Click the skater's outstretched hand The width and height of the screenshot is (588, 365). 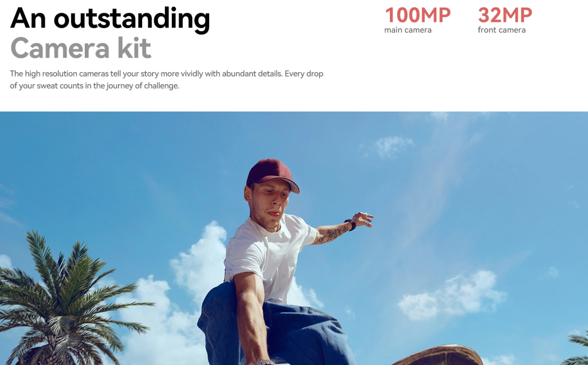click(x=363, y=219)
